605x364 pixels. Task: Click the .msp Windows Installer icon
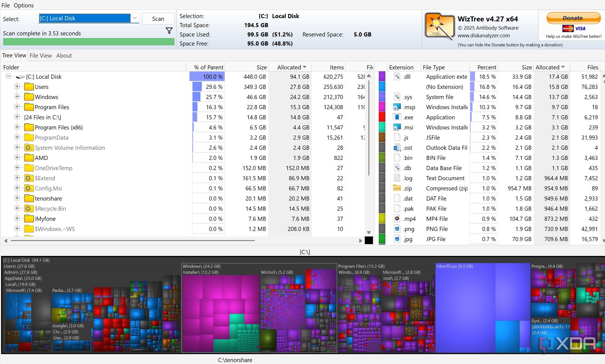(x=397, y=107)
